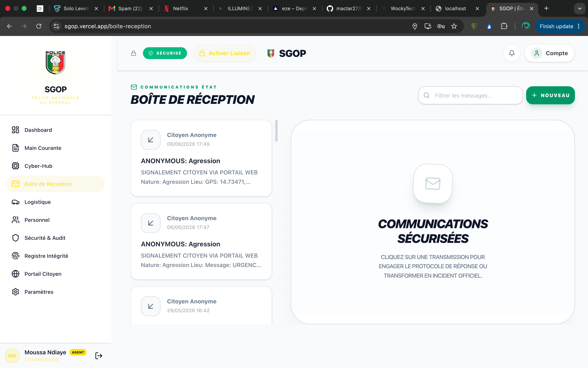Click the SÉCURISÉ status badge
The width and height of the screenshot is (588, 368).
click(165, 53)
